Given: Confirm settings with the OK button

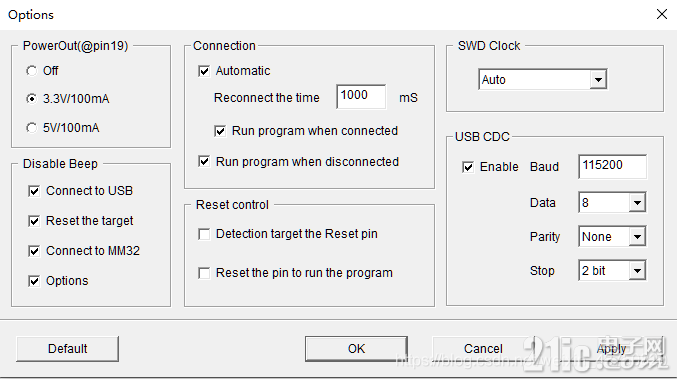Looking at the screenshot, I should click(x=356, y=349).
